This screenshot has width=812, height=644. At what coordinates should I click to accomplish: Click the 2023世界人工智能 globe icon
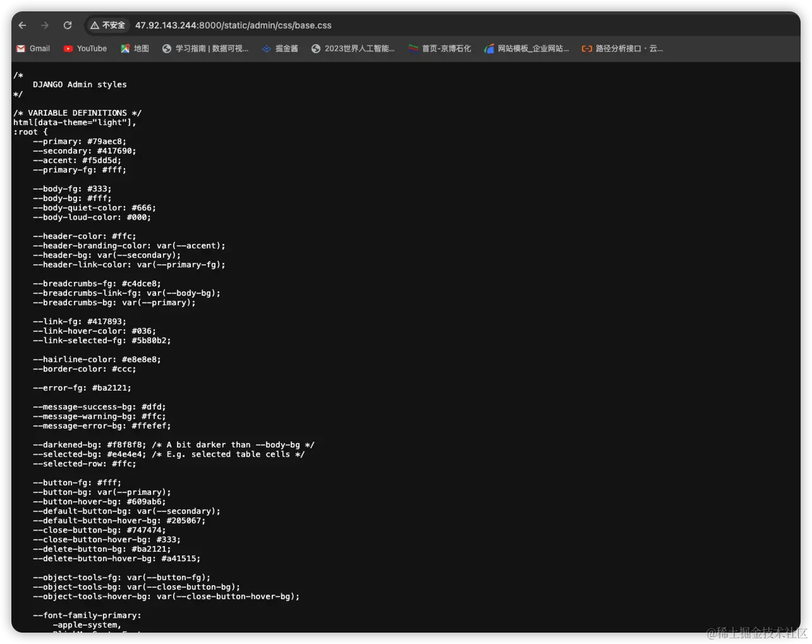click(x=316, y=49)
